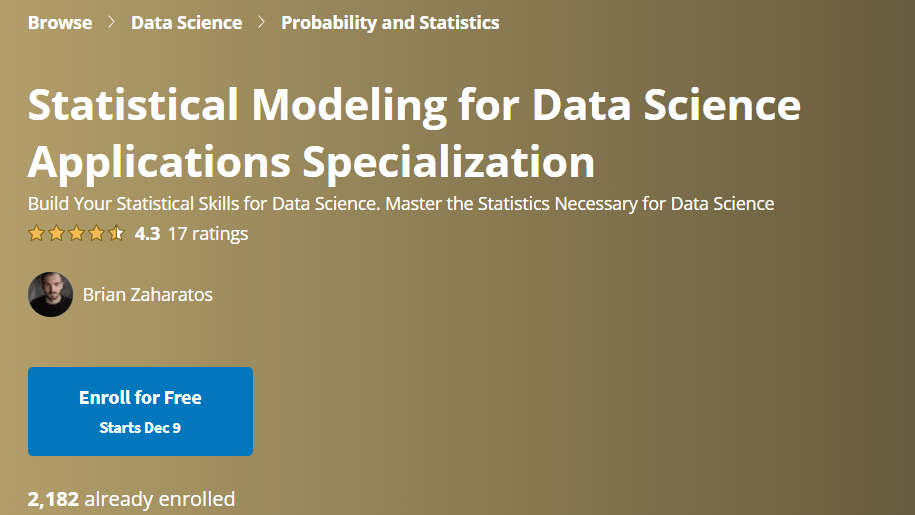Click the Statistical Modeling specialization title
This screenshot has height=515, width=915.
pyautogui.click(x=414, y=133)
